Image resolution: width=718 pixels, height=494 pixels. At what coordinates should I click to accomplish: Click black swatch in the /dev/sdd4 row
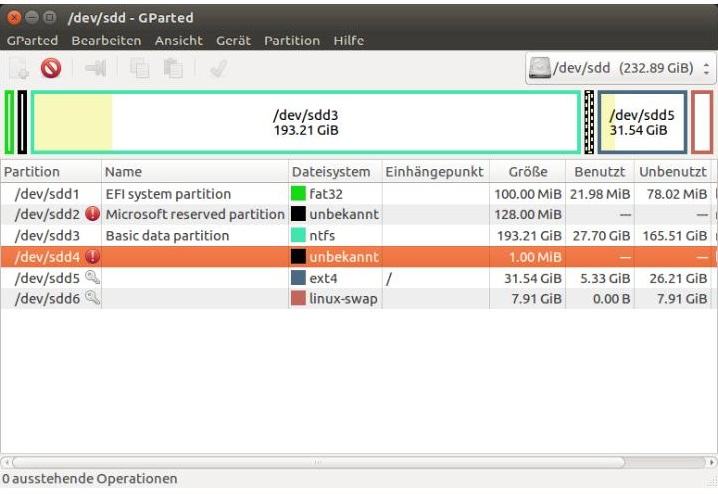pyautogui.click(x=298, y=256)
